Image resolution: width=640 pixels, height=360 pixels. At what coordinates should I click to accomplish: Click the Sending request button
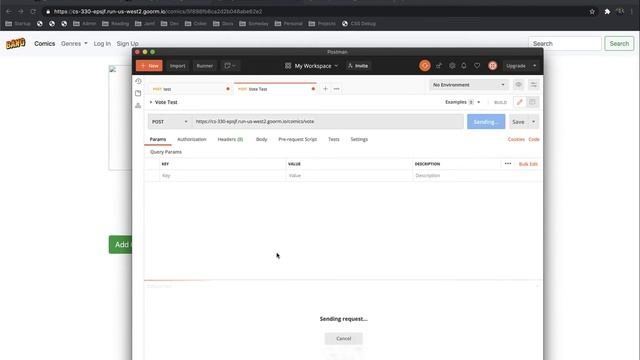point(486,122)
